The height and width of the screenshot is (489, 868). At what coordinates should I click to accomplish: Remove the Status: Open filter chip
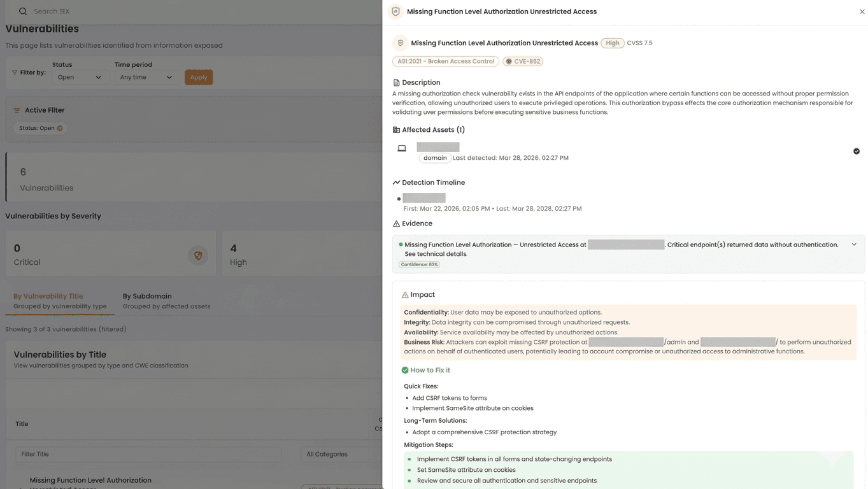(60, 128)
